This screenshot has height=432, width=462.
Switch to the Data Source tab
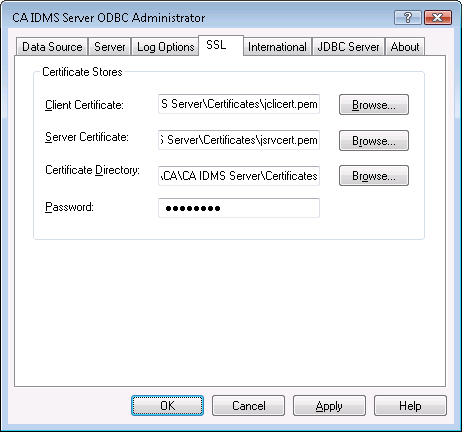[x=52, y=47]
